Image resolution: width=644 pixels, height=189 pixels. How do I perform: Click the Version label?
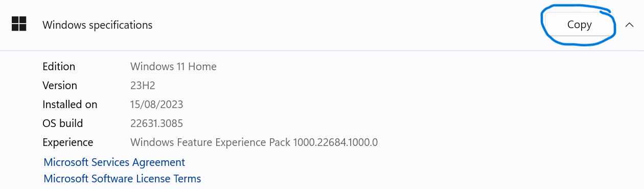[60, 86]
